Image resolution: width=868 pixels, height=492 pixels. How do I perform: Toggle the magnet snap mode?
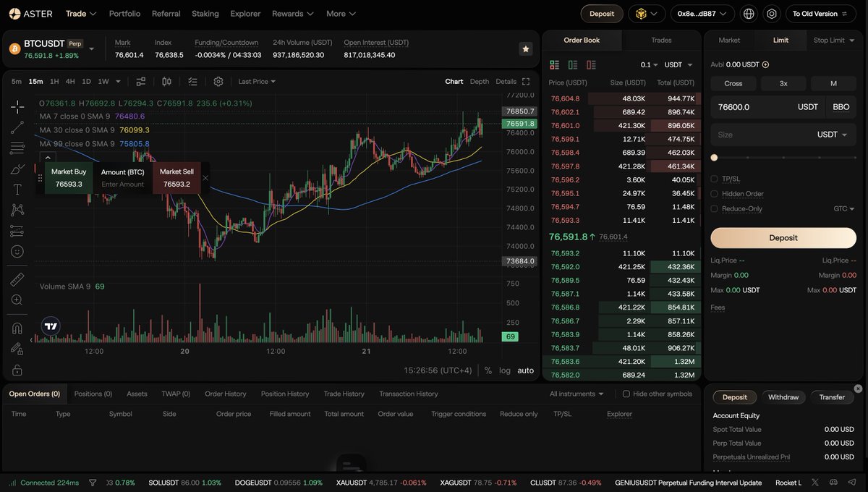pos(17,328)
